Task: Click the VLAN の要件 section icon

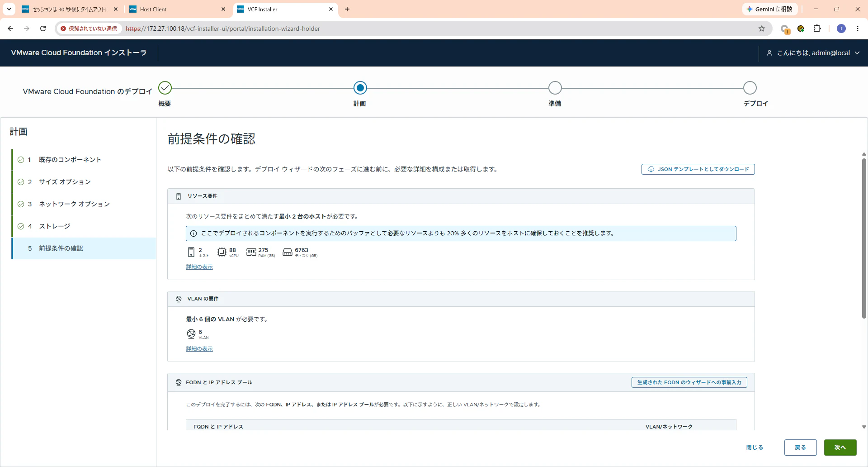Action: (x=179, y=299)
